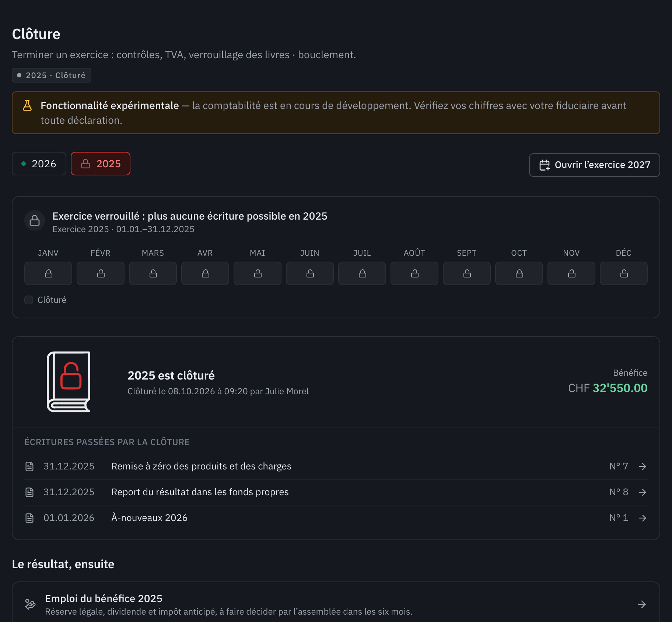Click the document icon for À-nouveaux 2026
The image size is (672, 622).
coord(29,518)
